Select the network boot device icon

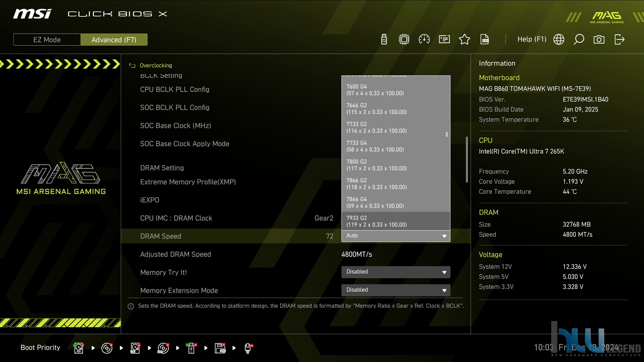[x=248, y=348]
